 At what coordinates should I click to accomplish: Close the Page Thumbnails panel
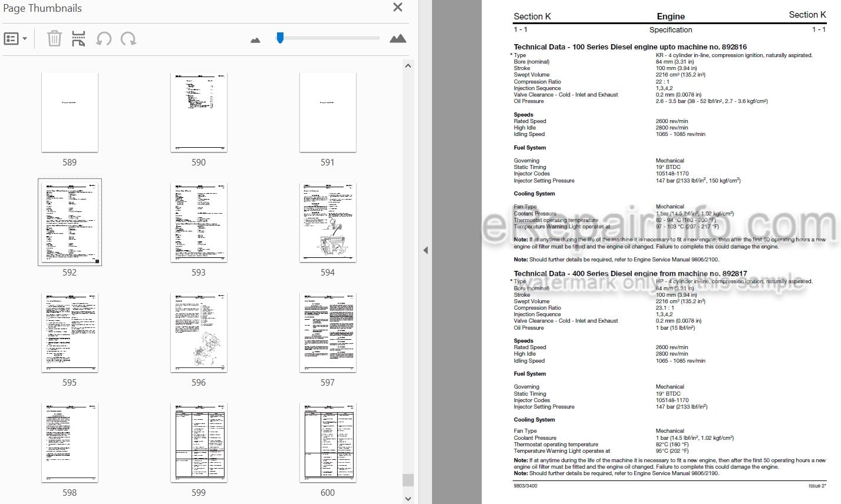click(x=398, y=7)
